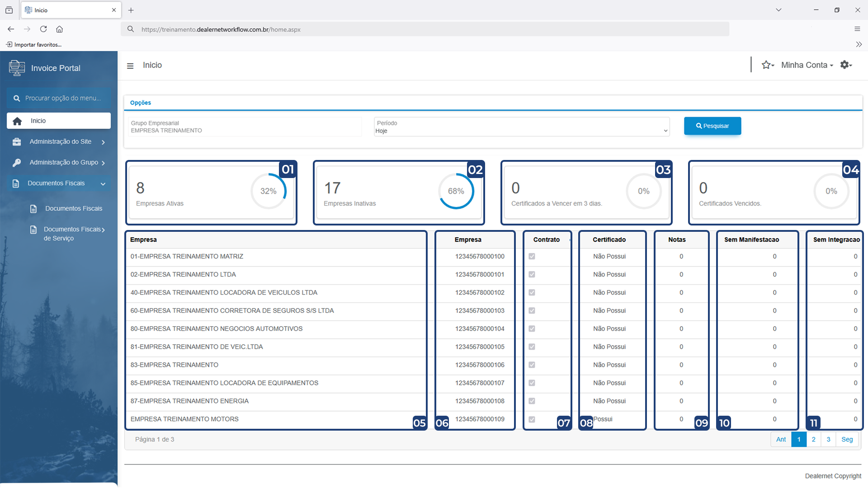Open the Período dropdown showing Hoje
The image size is (868, 488).
(522, 127)
